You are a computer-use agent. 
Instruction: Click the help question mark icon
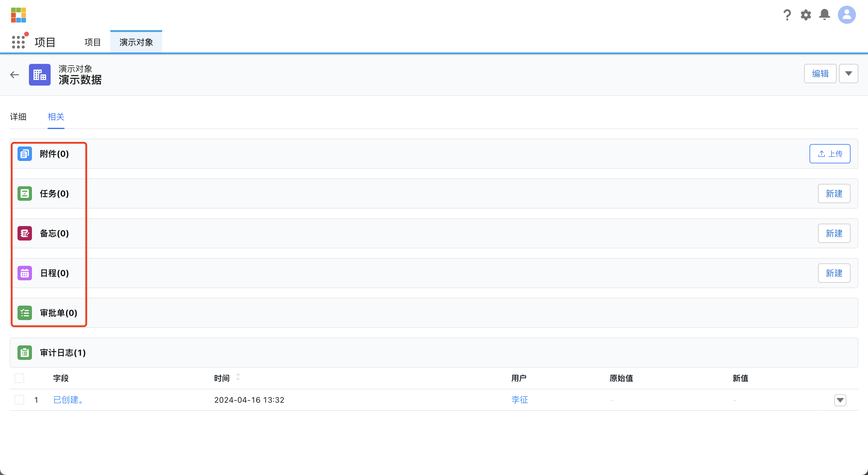click(787, 15)
